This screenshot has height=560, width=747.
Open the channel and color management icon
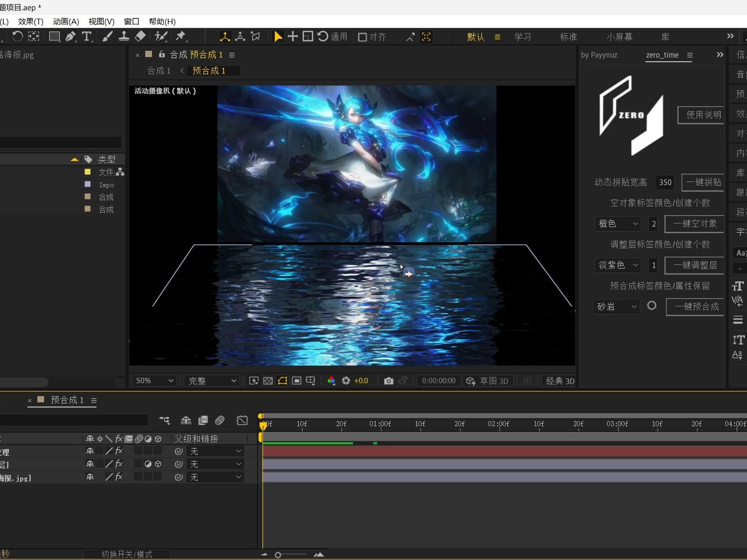331,381
